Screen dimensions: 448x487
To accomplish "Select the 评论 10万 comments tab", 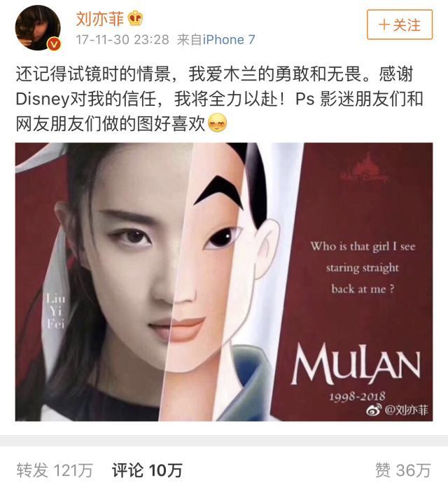I will [x=147, y=470].
